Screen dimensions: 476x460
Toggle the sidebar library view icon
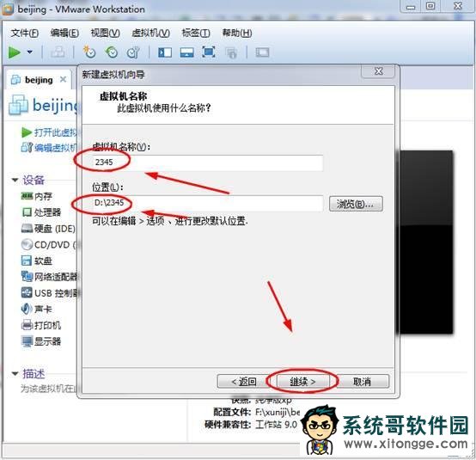(x=165, y=52)
